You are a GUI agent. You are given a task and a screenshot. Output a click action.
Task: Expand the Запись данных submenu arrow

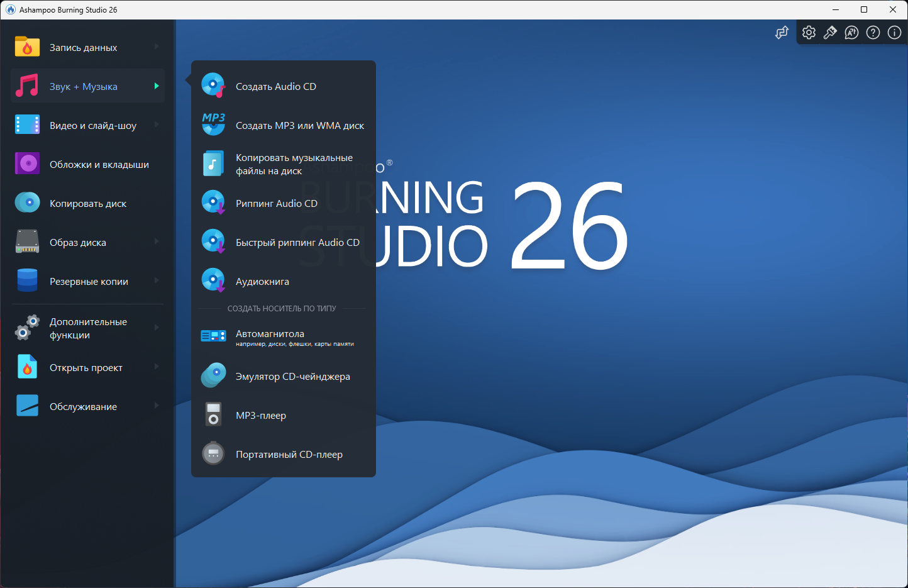point(157,47)
